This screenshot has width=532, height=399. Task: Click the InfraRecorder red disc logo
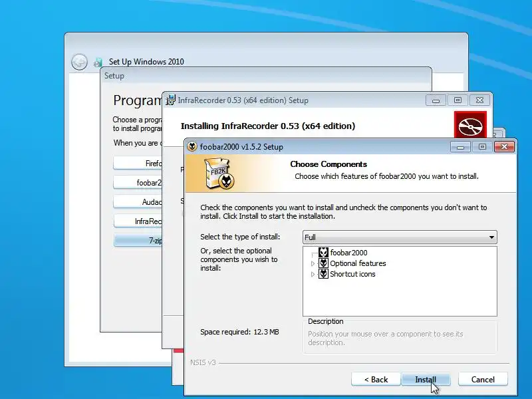point(470,125)
